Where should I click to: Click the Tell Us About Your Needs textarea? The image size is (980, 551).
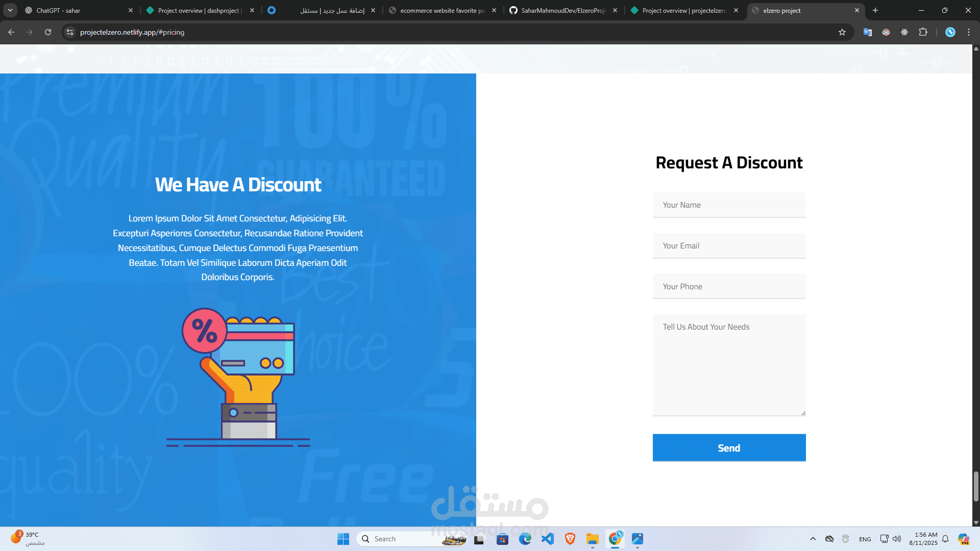point(729,365)
